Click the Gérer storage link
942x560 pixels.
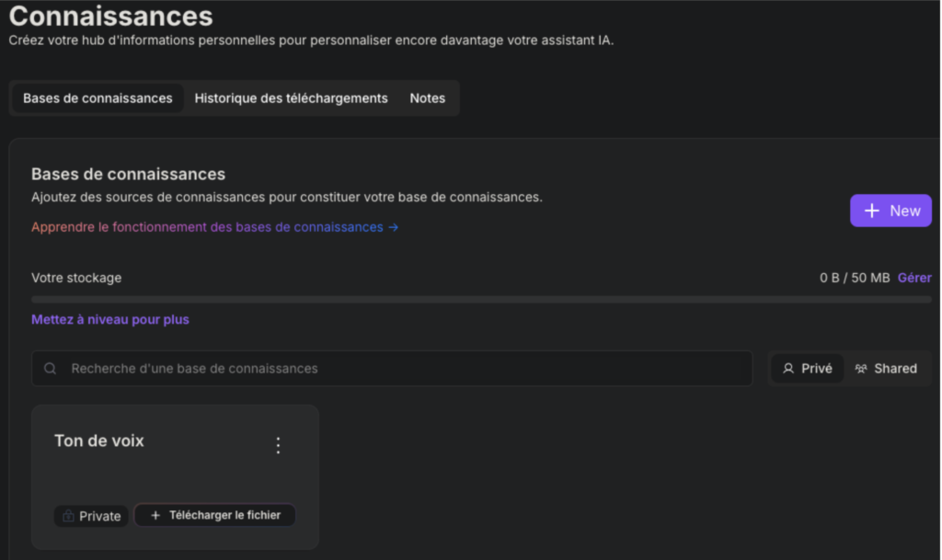[914, 278]
